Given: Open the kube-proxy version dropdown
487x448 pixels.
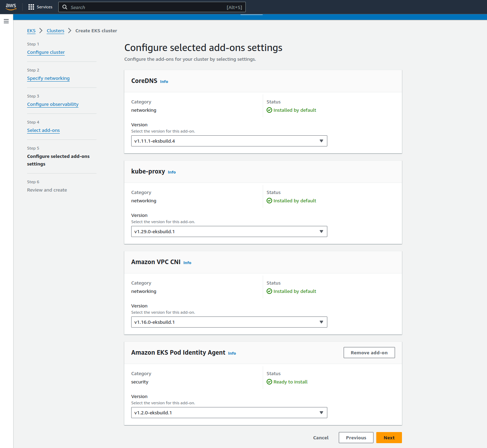Looking at the screenshot, I should 229,231.
